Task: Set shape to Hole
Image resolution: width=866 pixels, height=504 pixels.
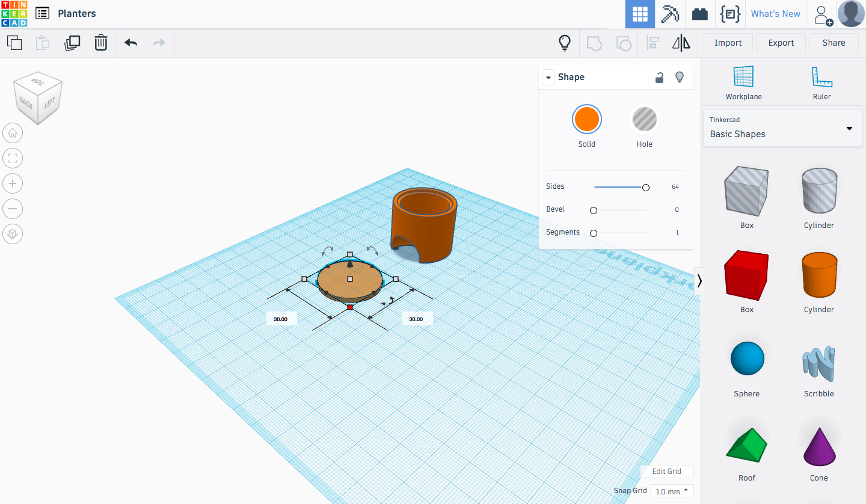Action: pos(644,119)
